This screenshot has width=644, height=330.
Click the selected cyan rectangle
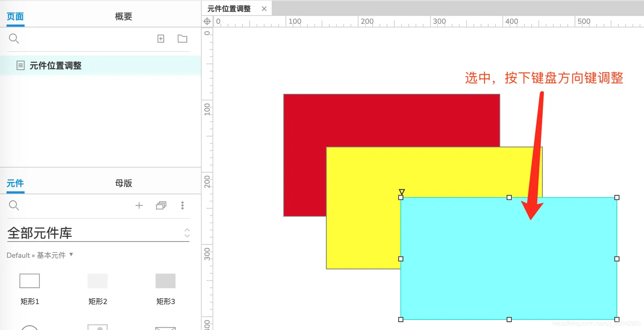[x=509, y=258]
